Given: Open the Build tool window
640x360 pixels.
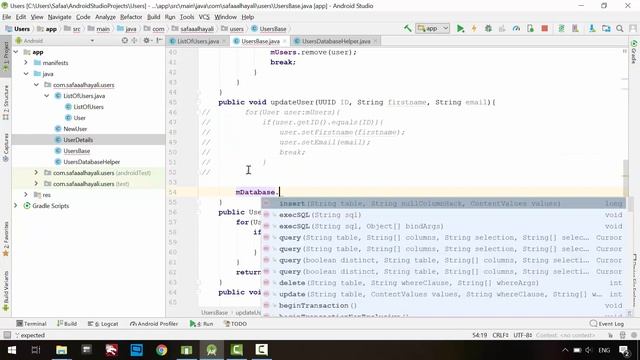Looking at the screenshot, I should [x=67, y=324].
